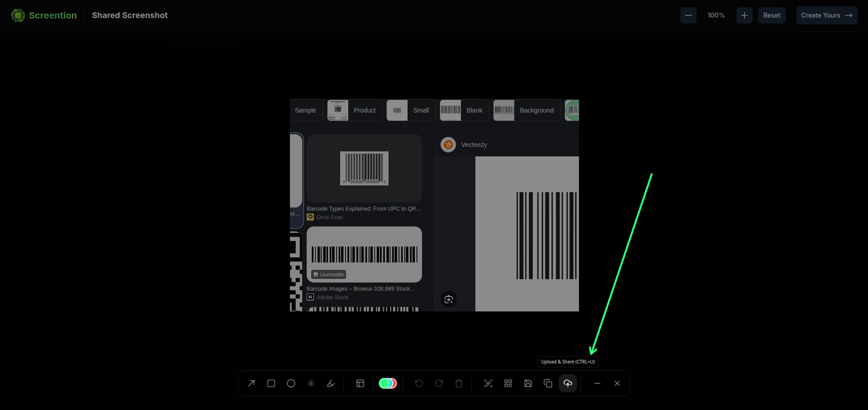This screenshot has height=410, width=868.
Task: Click the QR code scan icon
Action: pyautogui.click(x=508, y=383)
